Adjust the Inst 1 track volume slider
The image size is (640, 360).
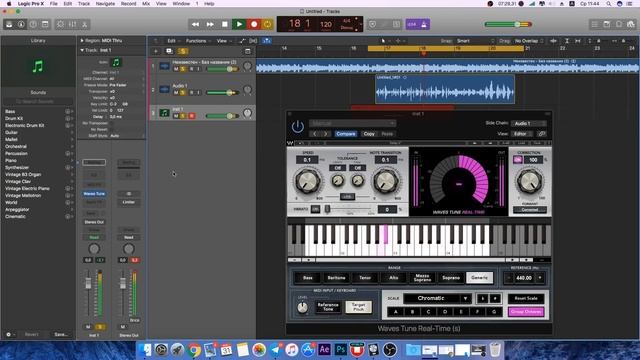pos(222,116)
